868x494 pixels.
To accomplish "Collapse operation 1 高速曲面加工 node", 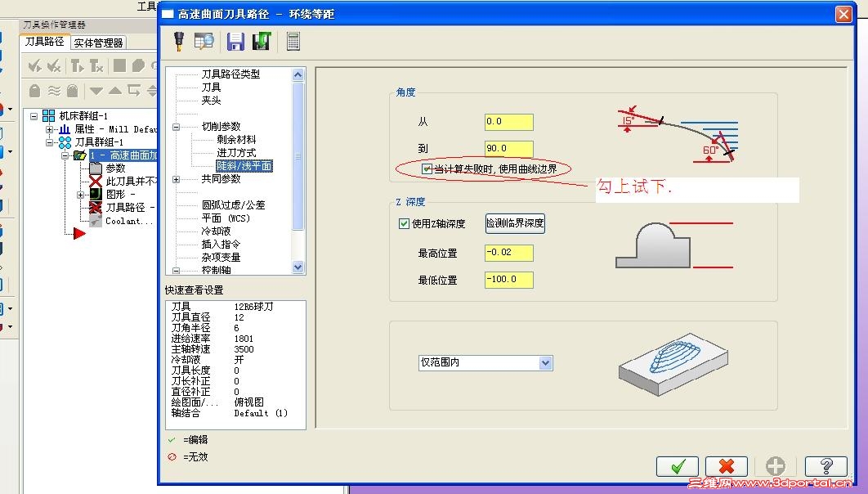I will 65,156.
